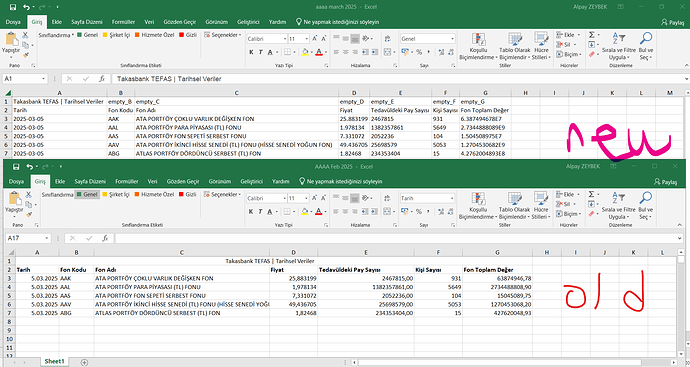This screenshot has width=690, height=367.
Task: Click Paylaş share button in march window
Action: [x=673, y=22]
